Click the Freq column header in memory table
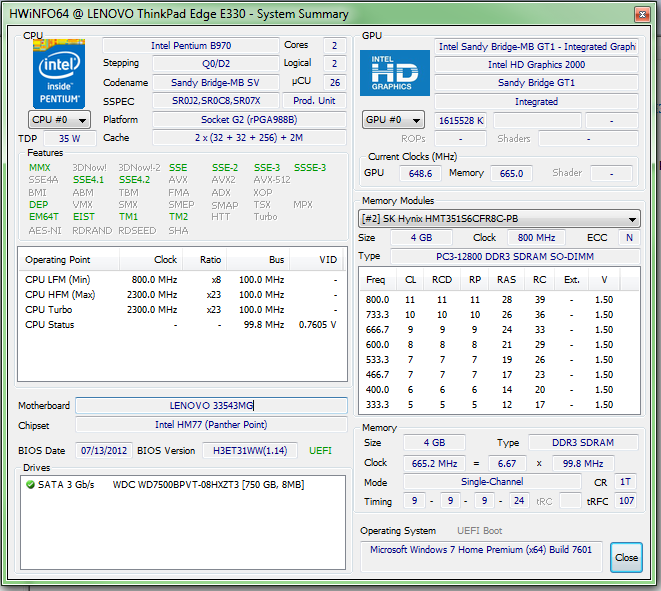Image resolution: width=661 pixels, height=591 pixels. pos(378,280)
